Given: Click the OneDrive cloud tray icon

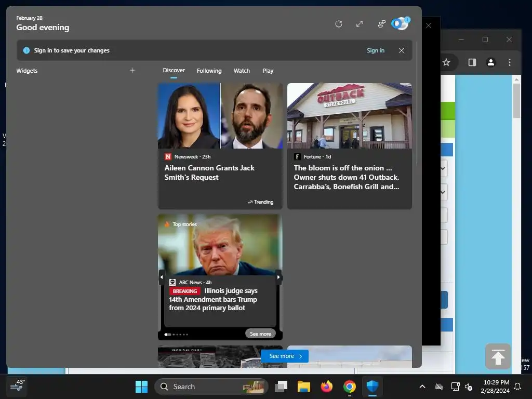Looking at the screenshot, I should click(438, 387).
